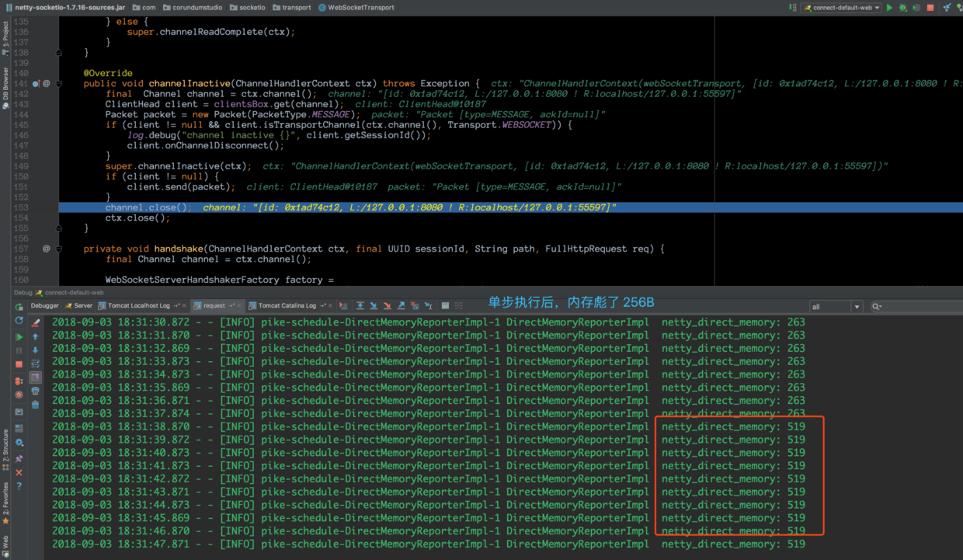Collapse the channelInactive method fold at line 141
The image size is (963, 560).
coord(59,83)
